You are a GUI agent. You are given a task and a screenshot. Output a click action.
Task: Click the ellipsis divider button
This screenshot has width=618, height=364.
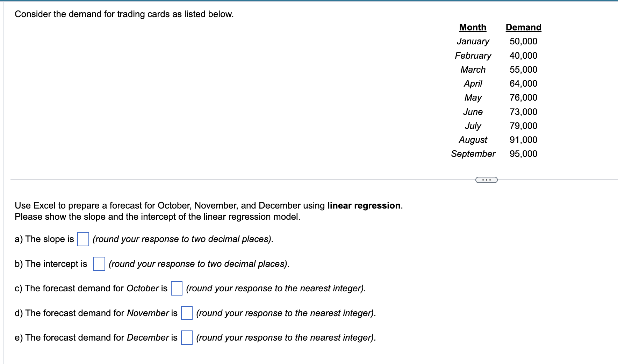pos(486,179)
